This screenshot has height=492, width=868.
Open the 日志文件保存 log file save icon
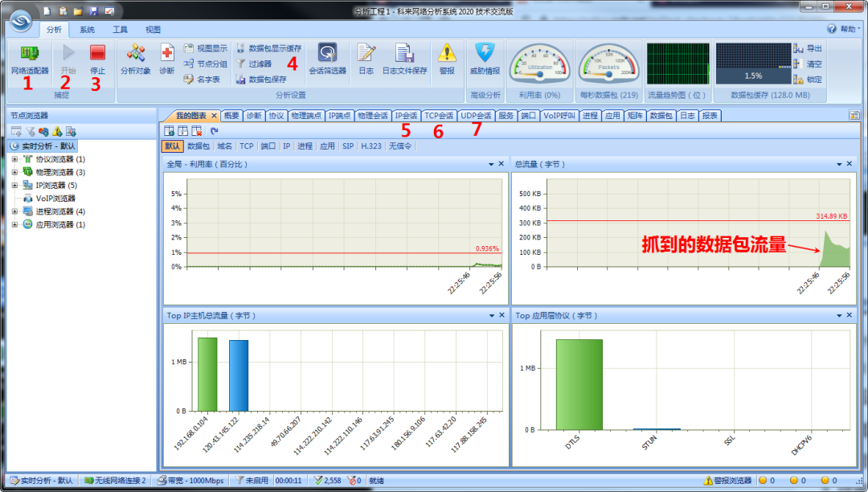point(404,59)
